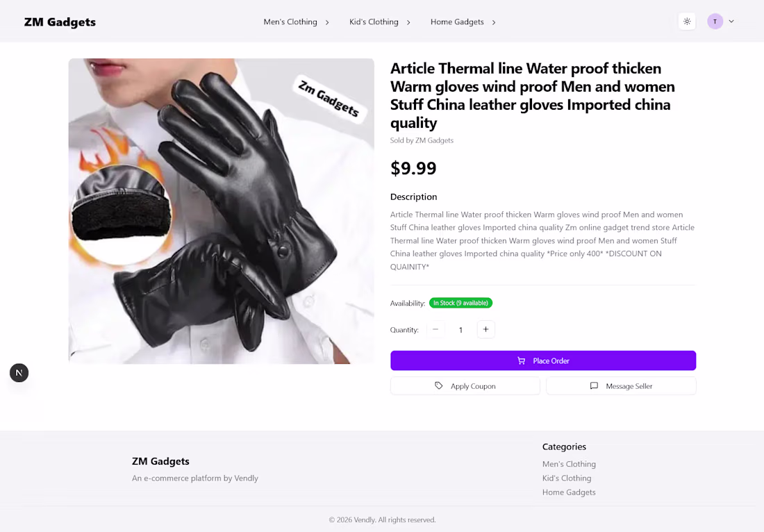
Task: Increase quantity with the plus button
Action: coord(485,329)
